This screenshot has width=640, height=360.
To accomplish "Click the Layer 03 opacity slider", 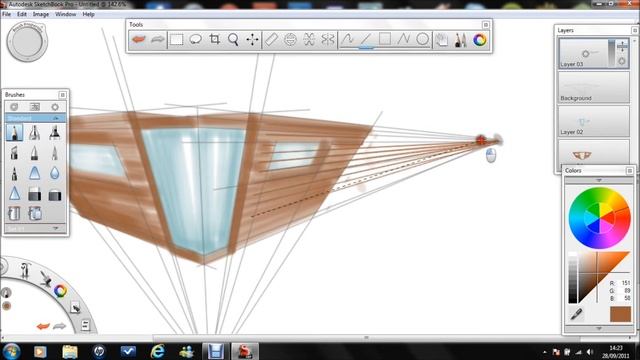I will coord(611,53).
